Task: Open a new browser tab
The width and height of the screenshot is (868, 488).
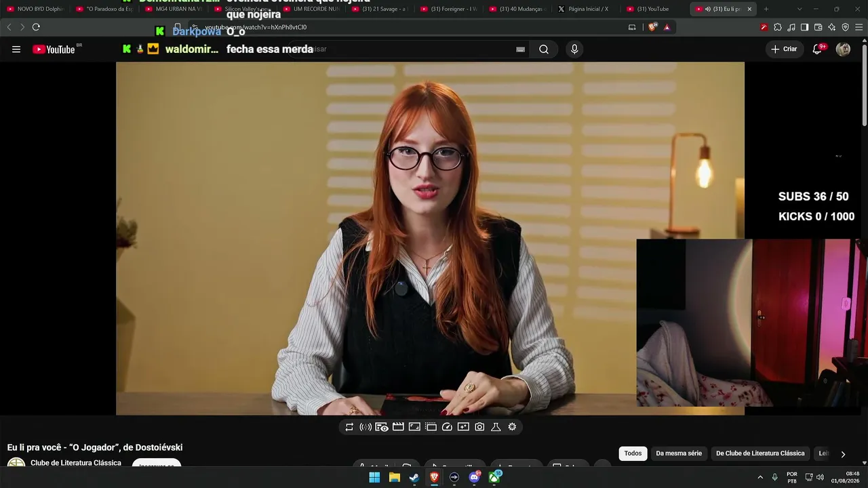Action: click(766, 9)
